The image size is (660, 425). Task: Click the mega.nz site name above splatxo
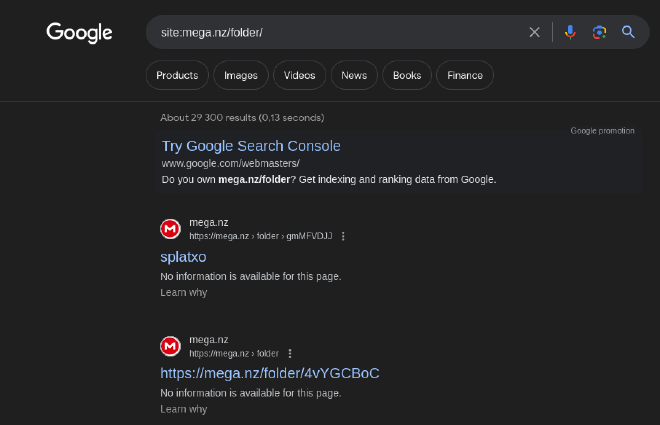pos(208,223)
